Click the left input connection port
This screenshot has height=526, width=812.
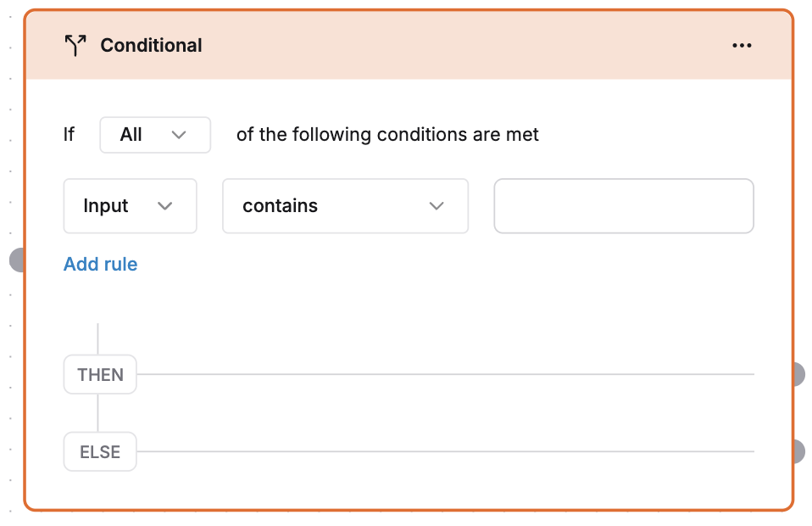tap(18, 260)
